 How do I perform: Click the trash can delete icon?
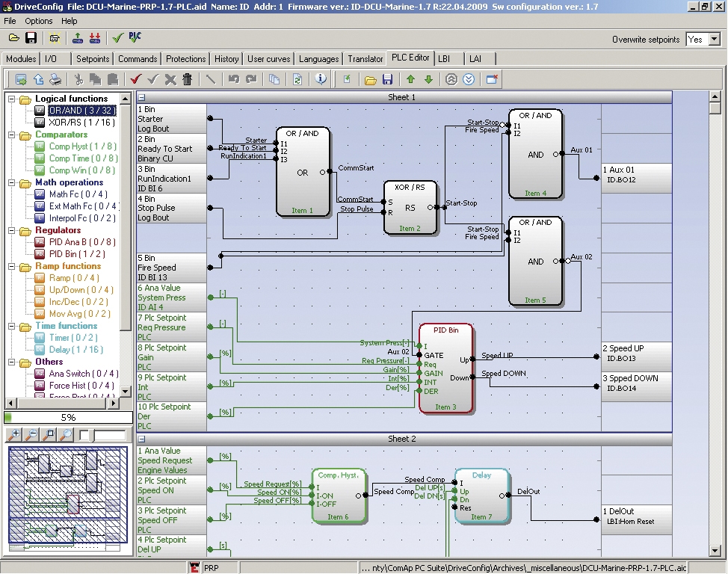(x=188, y=79)
